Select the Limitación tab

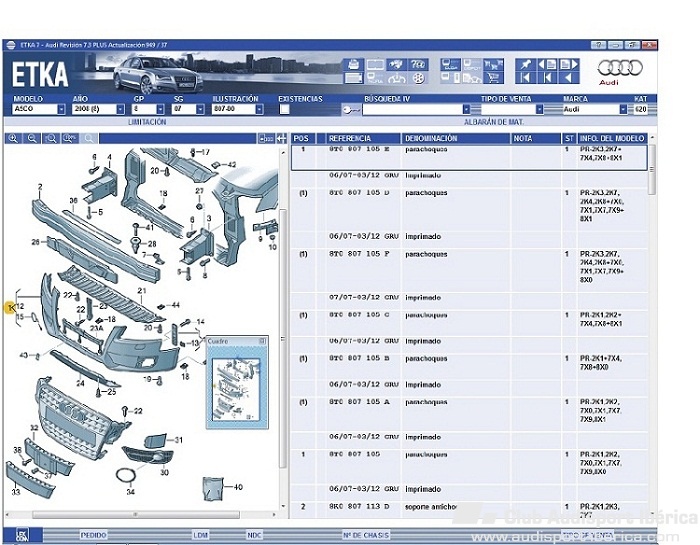point(147,122)
